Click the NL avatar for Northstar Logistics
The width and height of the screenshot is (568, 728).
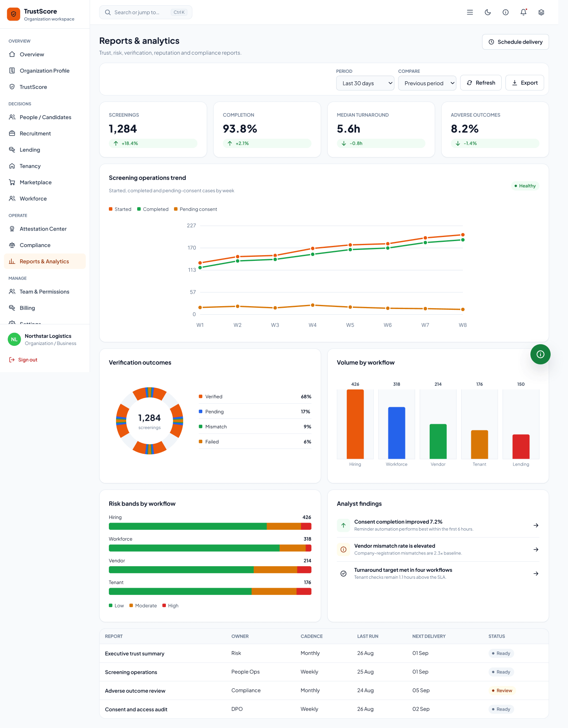[15, 339]
